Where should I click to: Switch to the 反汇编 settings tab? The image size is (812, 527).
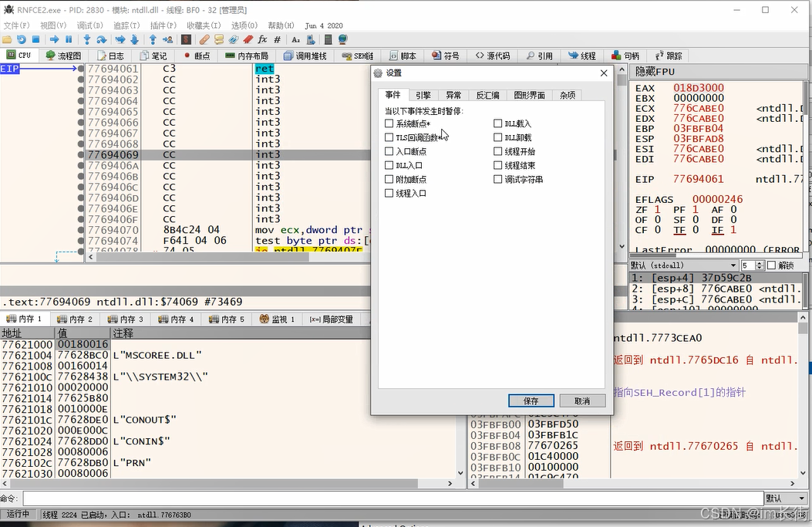point(487,96)
